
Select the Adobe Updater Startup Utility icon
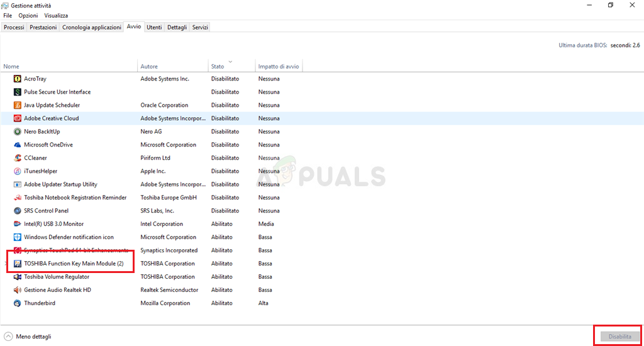pyautogui.click(x=17, y=184)
